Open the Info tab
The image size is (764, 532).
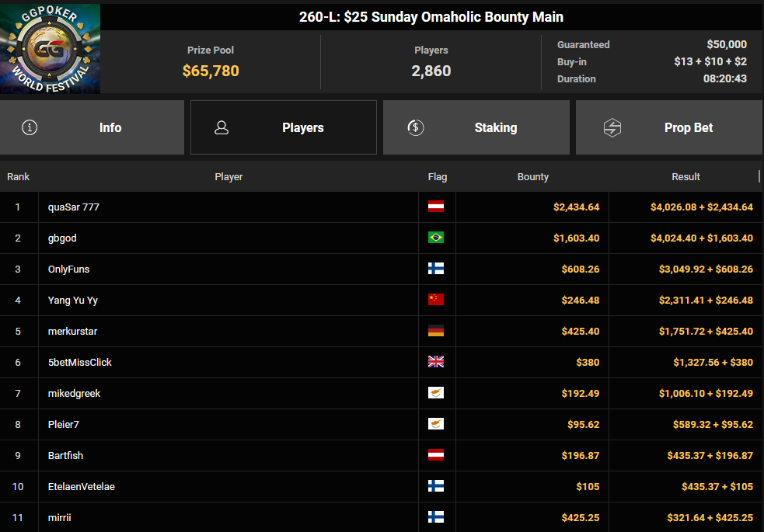click(x=92, y=127)
